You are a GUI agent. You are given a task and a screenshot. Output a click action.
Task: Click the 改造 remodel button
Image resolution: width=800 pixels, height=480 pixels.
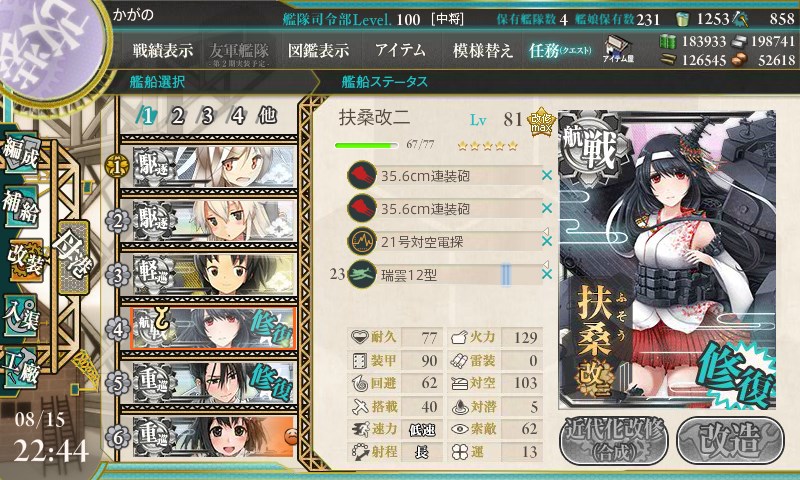pyautogui.click(x=730, y=441)
